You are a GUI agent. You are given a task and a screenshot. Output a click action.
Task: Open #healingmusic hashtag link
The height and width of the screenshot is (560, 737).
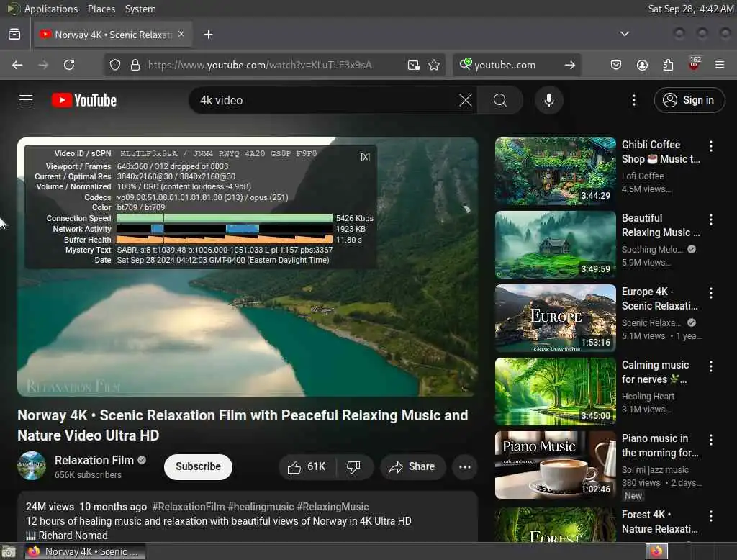[261, 507]
